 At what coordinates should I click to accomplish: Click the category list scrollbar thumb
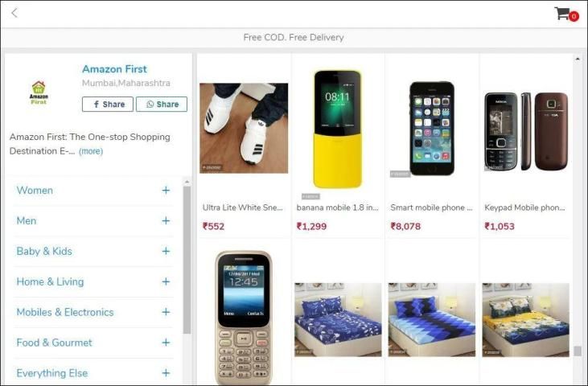[x=187, y=259]
